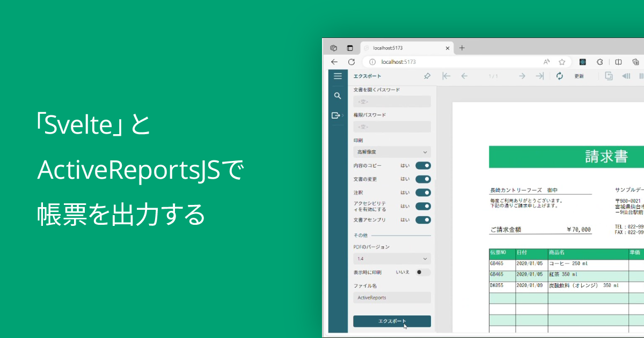Viewport: 644px width, 338px height.
Task: Open the PDFのバージョン dropdown
Action: 391,258
